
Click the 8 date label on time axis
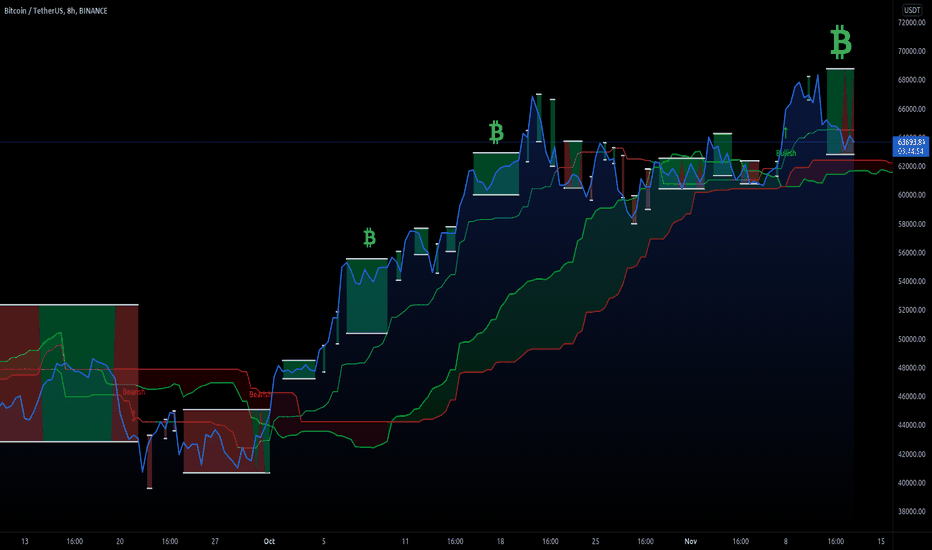785,541
